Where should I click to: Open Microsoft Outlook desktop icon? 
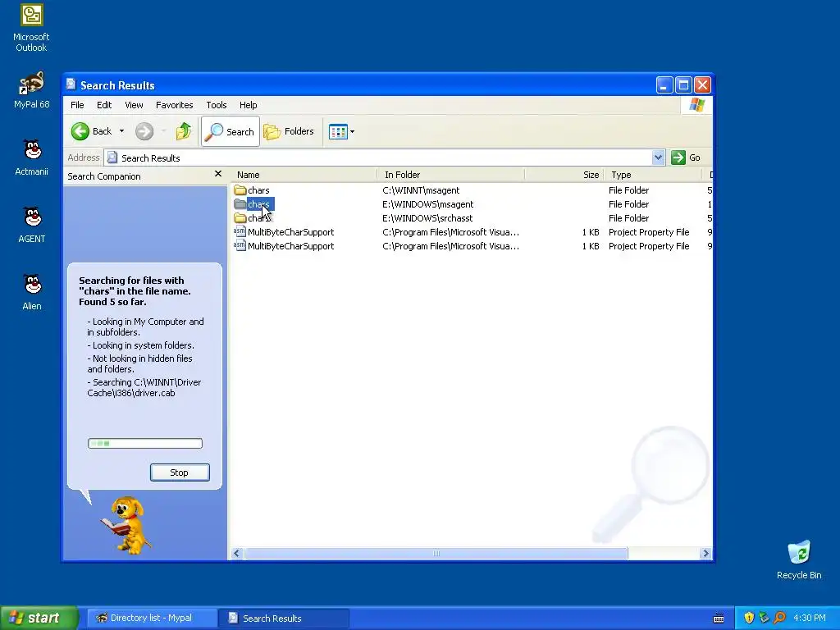pyautogui.click(x=31, y=28)
